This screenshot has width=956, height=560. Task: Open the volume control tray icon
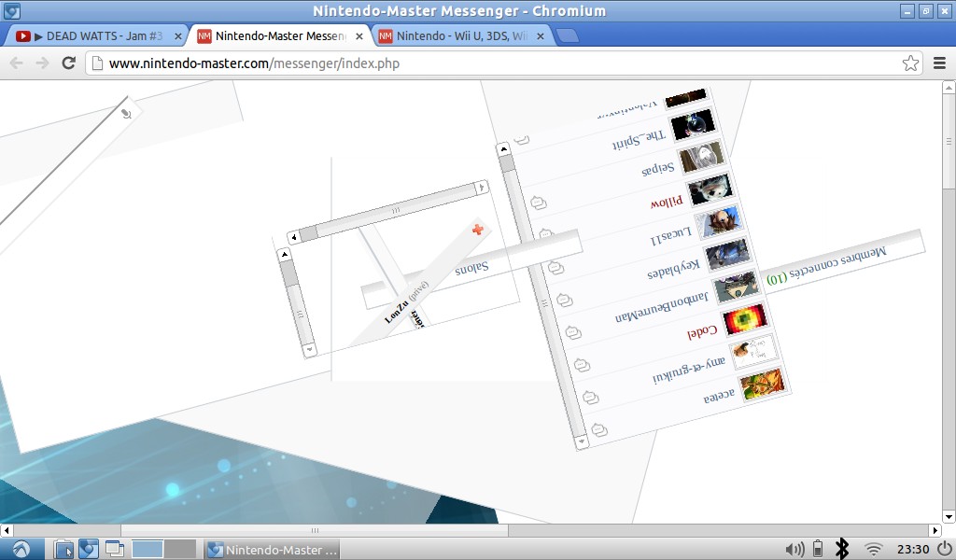794,549
